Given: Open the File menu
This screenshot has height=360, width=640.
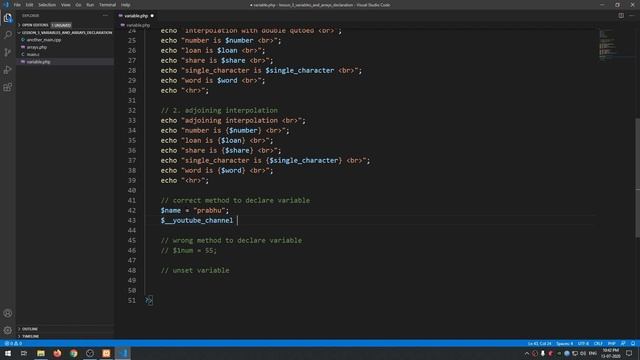Looking at the screenshot, I should (x=17, y=5).
